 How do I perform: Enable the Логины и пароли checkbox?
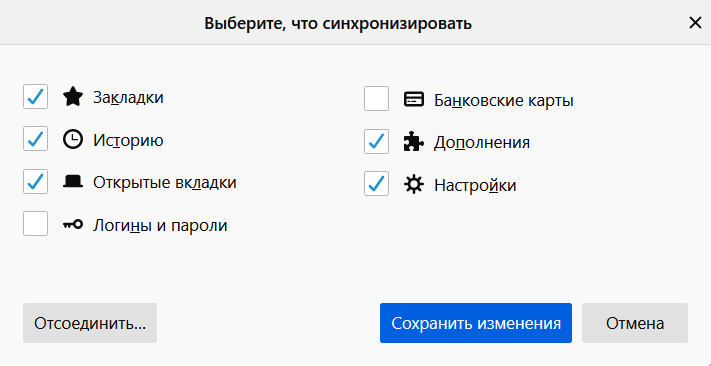[x=35, y=224]
